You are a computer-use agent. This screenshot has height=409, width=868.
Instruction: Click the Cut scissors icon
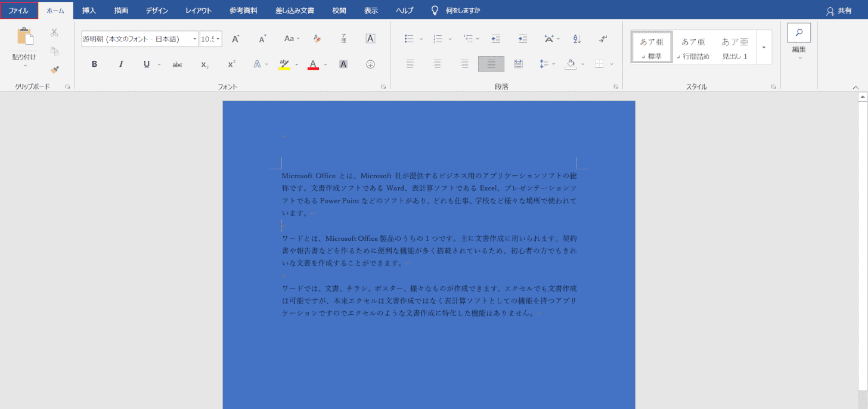(54, 32)
